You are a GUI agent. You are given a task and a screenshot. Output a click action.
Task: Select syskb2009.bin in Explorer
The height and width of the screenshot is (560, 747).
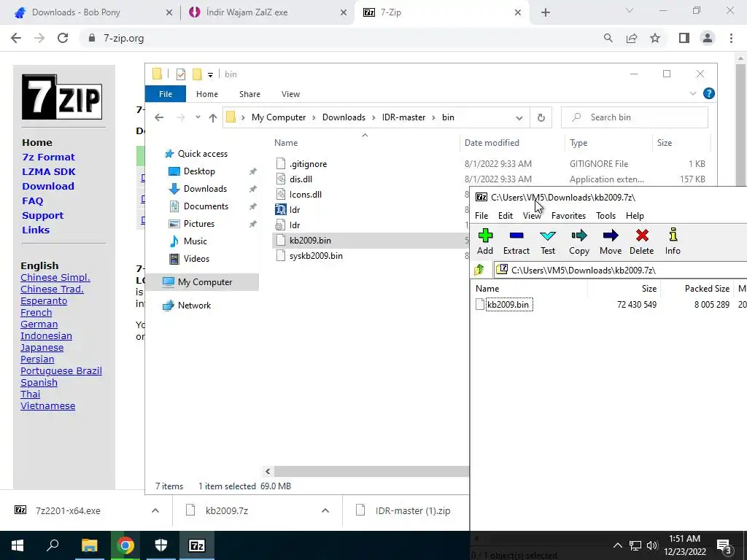click(316, 256)
